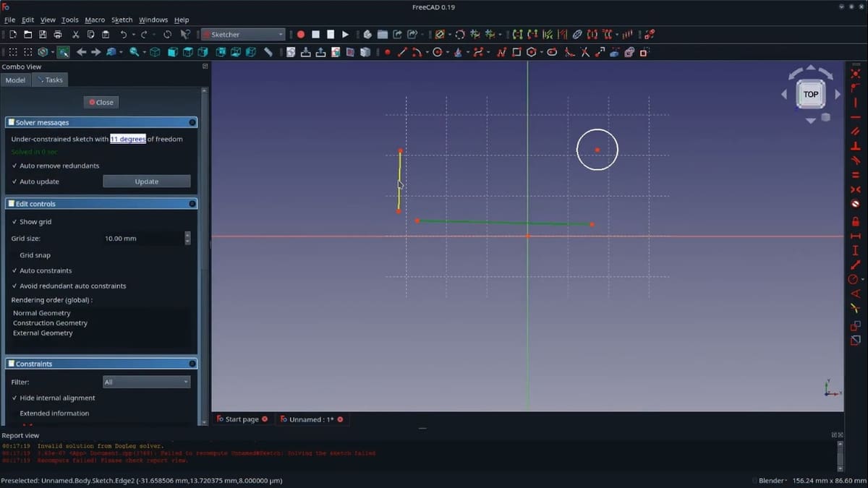Open the Sketch menu
The height and width of the screenshot is (488, 868).
coord(122,20)
